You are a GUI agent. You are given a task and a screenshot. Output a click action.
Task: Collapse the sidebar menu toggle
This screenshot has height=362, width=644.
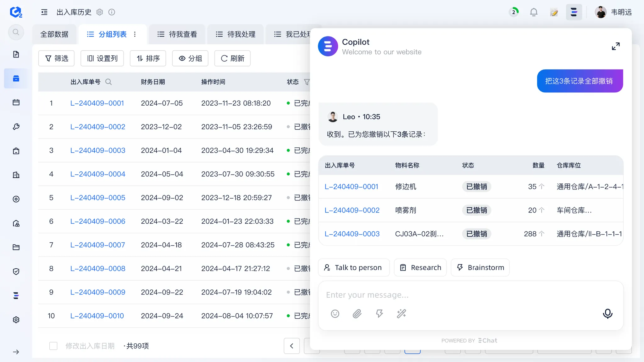click(x=44, y=12)
